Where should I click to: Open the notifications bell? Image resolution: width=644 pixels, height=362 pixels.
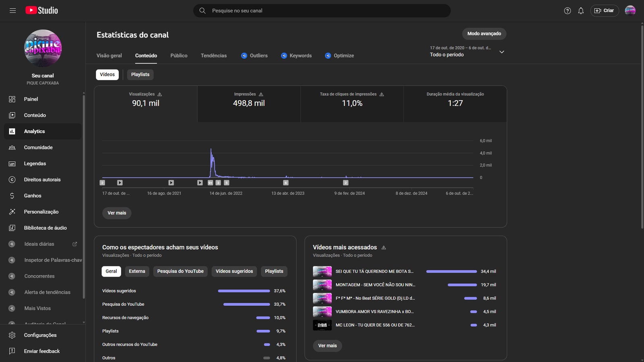[x=581, y=11]
